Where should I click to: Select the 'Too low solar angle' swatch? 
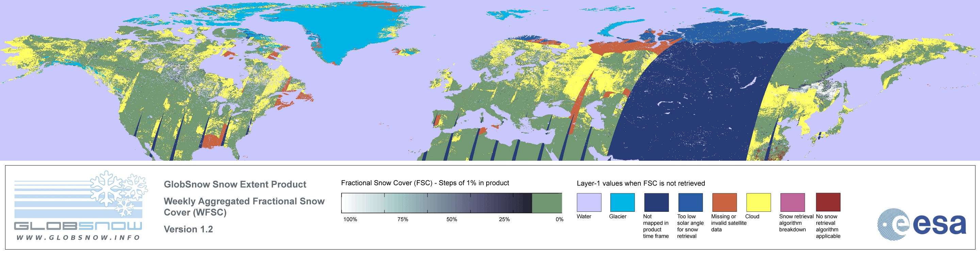tap(690, 202)
